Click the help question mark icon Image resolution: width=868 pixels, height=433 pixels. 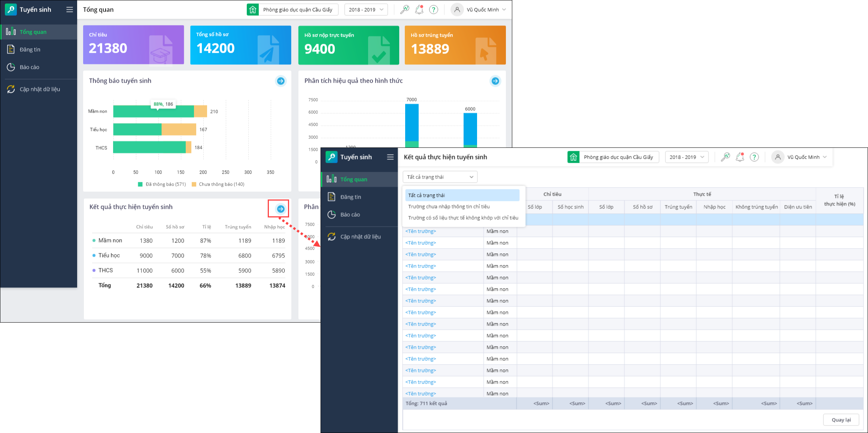pos(434,10)
